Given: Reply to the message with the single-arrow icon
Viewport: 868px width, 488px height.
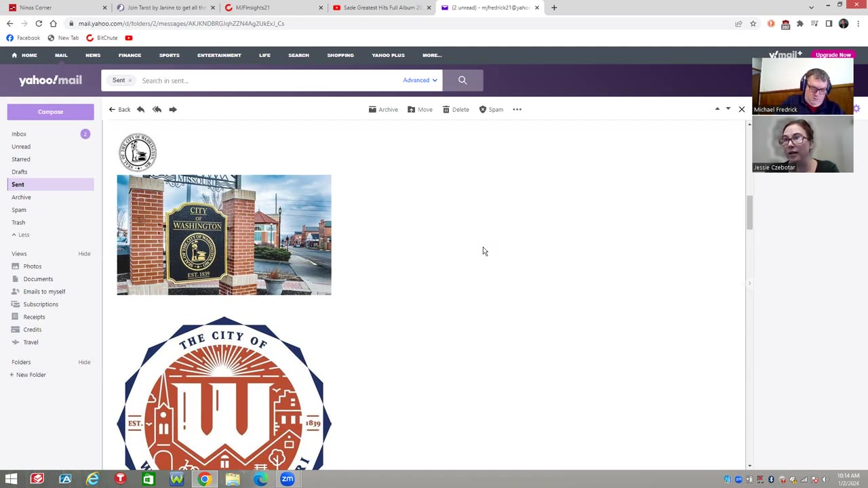Looking at the screenshot, I should point(140,109).
